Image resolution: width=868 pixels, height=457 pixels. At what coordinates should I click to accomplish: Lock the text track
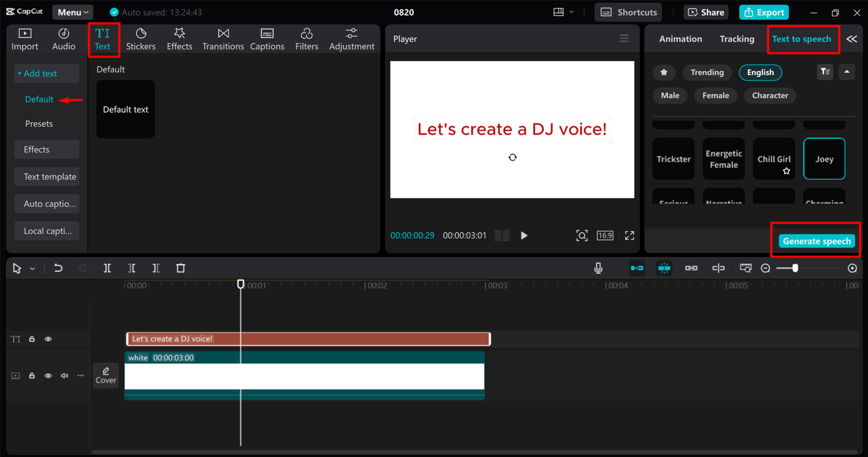coord(32,339)
